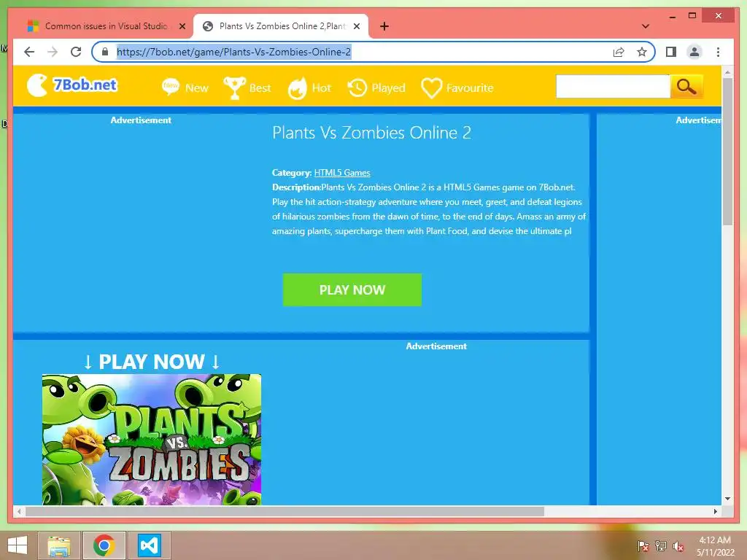Click the browser forward arrow
This screenshot has height=560, width=747.
(x=53, y=52)
